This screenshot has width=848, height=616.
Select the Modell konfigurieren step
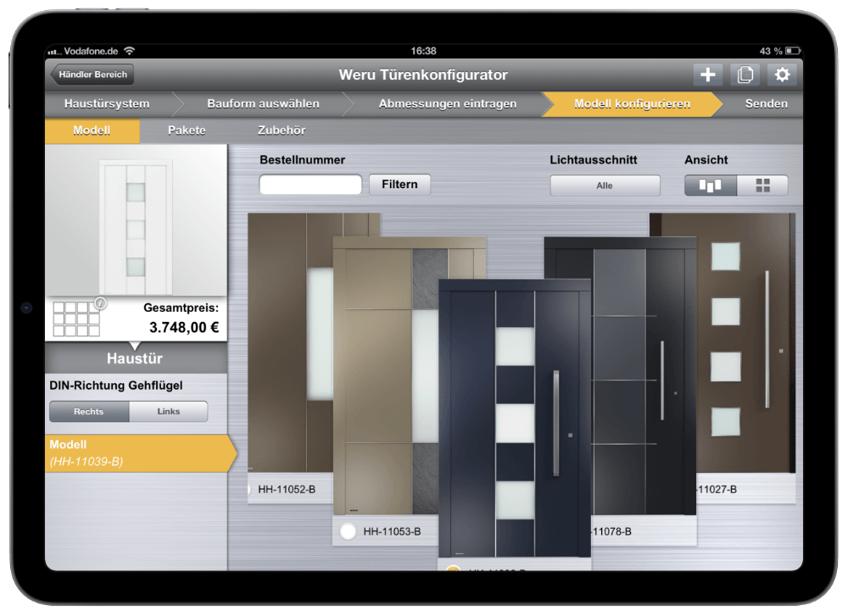633,103
